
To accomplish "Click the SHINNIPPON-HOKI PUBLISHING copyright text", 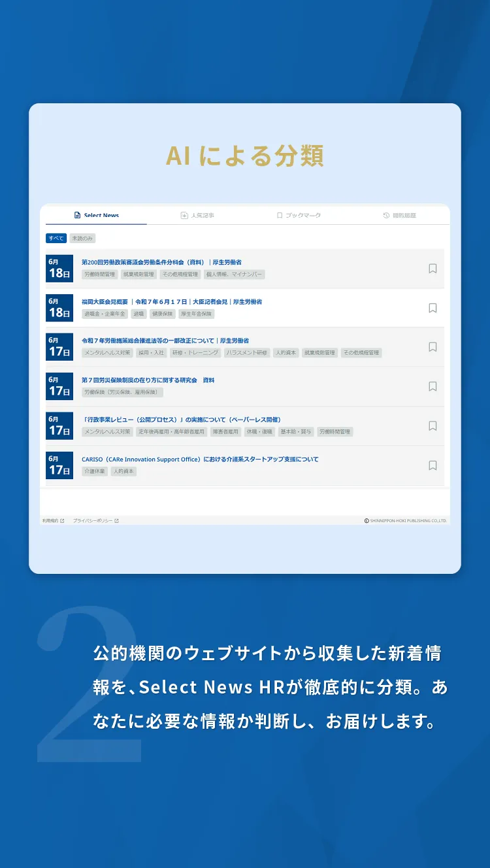I will pos(405,521).
